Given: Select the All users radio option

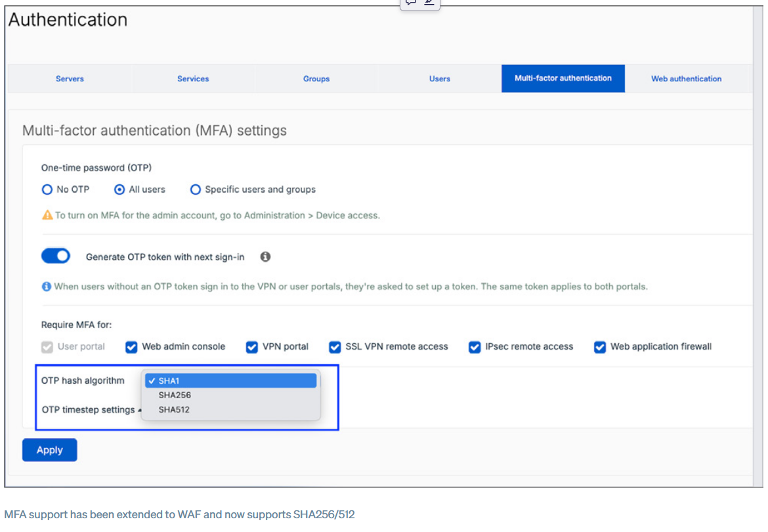Looking at the screenshot, I should [119, 190].
